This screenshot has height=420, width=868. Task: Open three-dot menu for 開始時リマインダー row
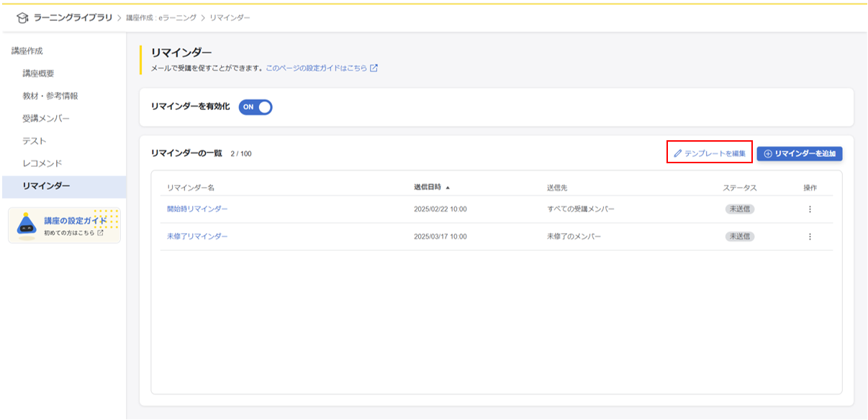click(x=810, y=209)
